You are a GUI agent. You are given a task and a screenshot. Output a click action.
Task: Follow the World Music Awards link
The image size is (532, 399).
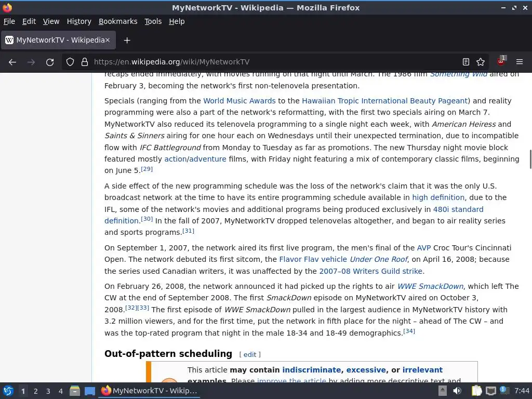click(x=239, y=101)
